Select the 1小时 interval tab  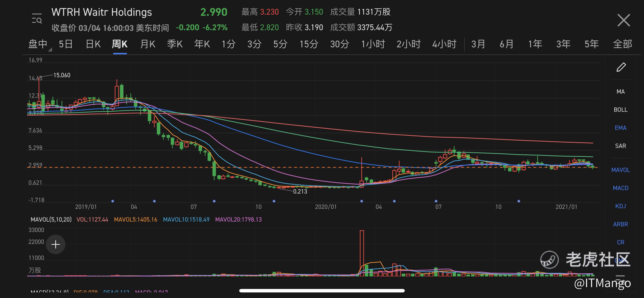(373, 44)
